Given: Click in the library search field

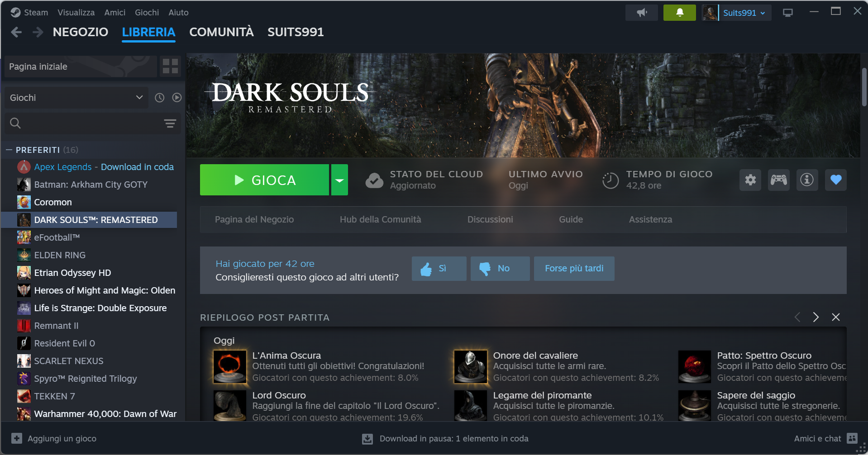Looking at the screenshot, I should pos(92,123).
